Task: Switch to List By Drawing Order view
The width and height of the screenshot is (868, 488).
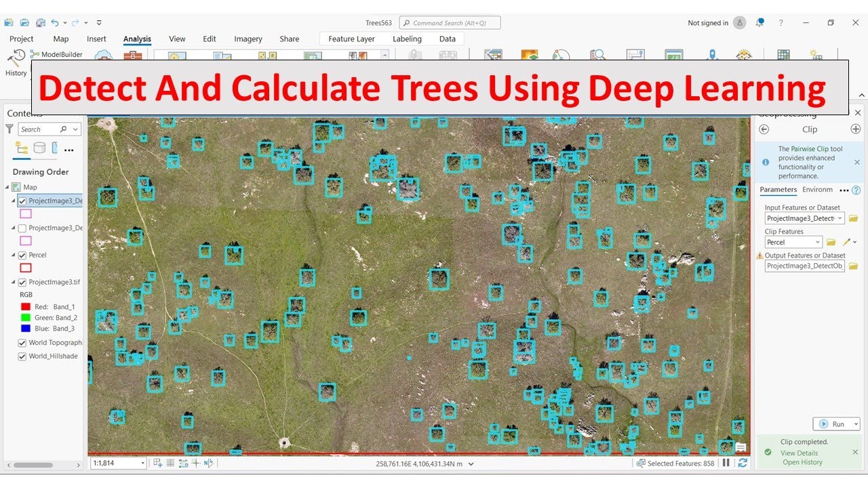Action: pos(22,148)
